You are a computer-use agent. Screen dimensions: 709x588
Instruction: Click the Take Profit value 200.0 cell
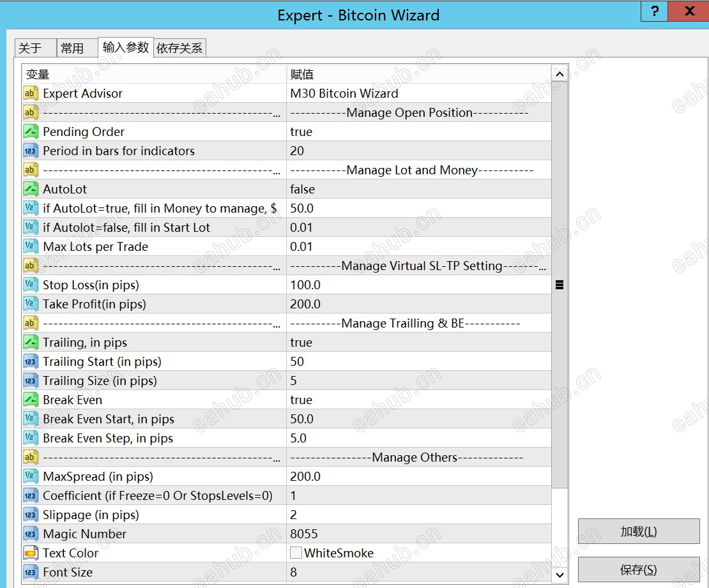click(x=419, y=304)
